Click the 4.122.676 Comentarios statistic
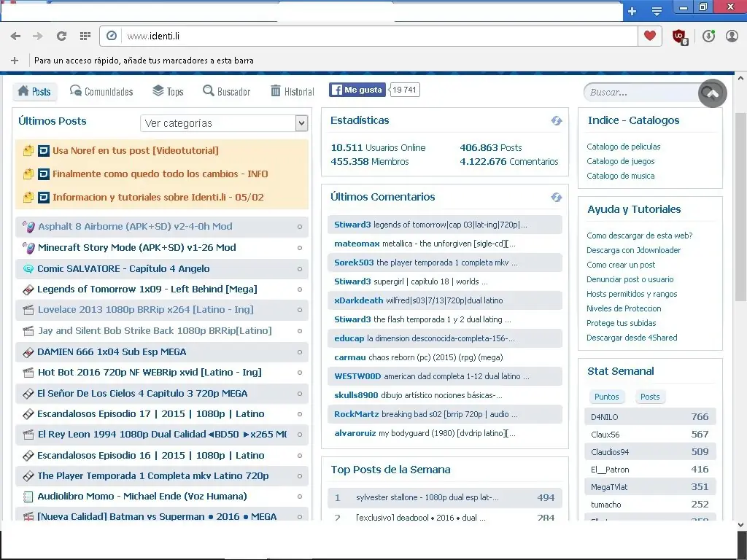The image size is (747, 560). [508, 162]
